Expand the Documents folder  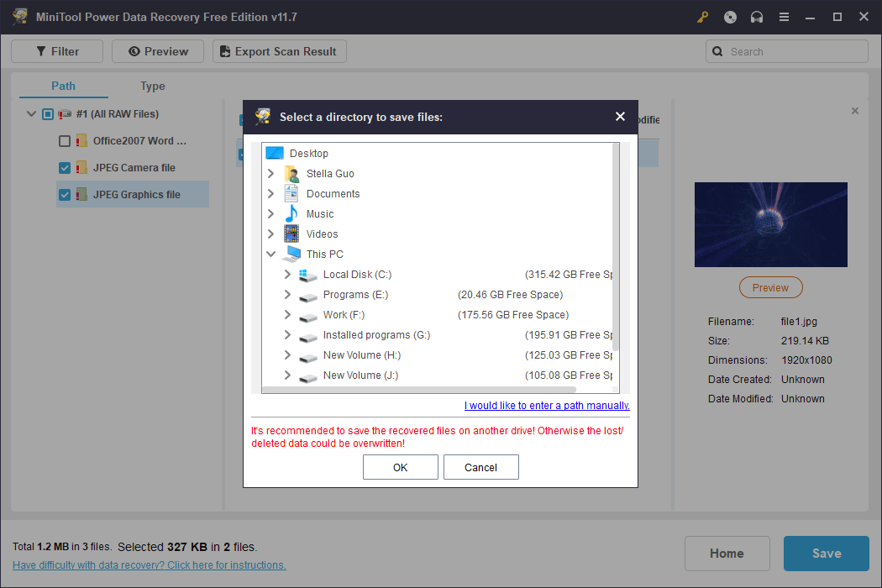coord(270,193)
